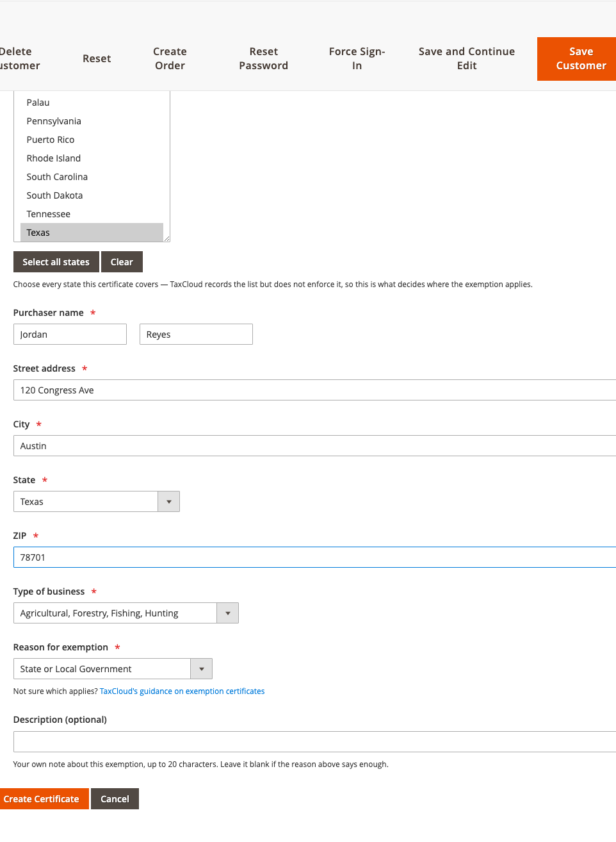Viewport: 616px width, 842px height.
Task: Click Select all states button
Action: tap(56, 262)
